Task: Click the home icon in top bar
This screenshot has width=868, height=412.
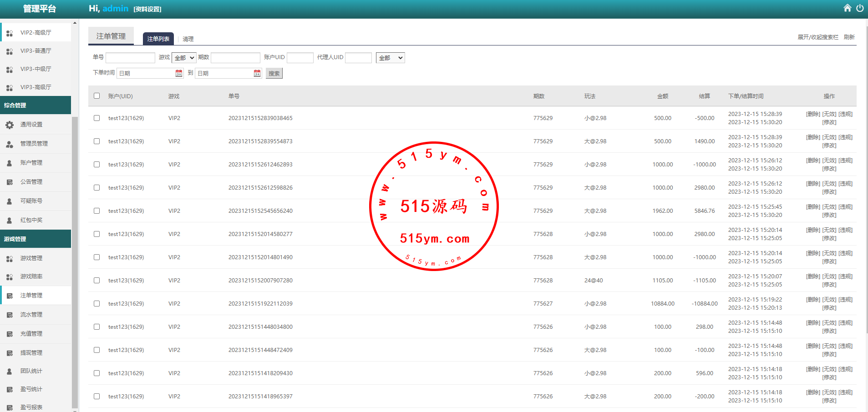Action: [x=847, y=8]
